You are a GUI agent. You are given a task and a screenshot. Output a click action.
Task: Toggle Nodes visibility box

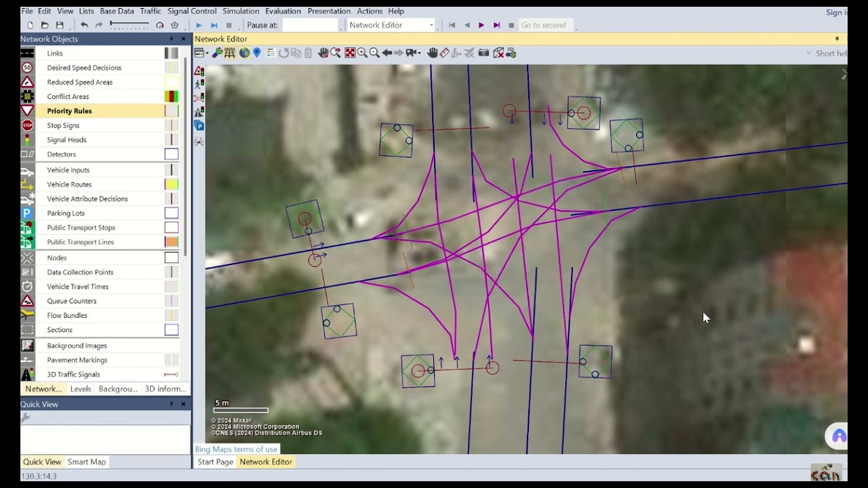pyautogui.click(x=172, y=258)
